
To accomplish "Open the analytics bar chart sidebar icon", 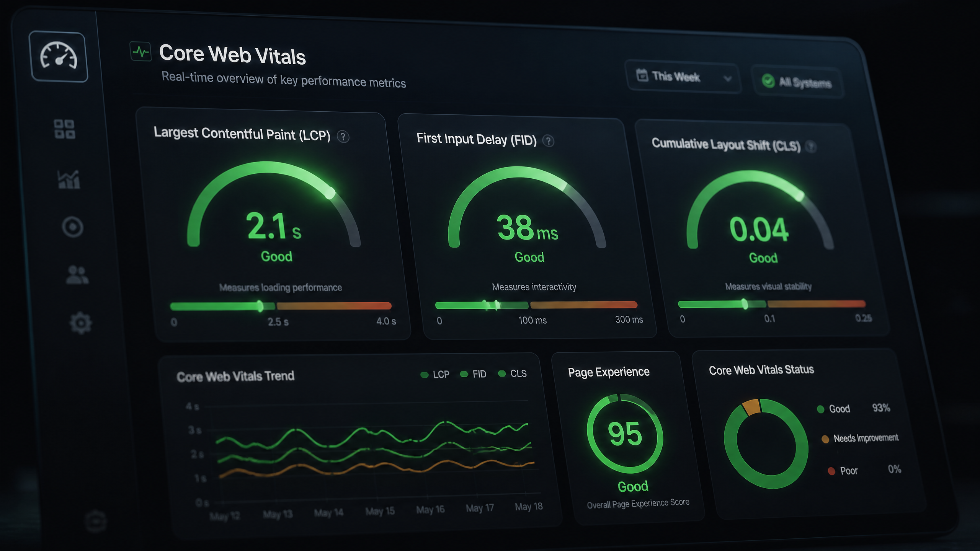I will [69, 179].
